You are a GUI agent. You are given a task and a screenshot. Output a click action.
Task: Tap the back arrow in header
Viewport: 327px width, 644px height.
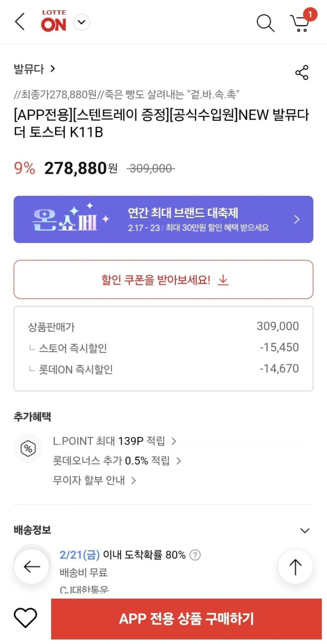(20, 22)
